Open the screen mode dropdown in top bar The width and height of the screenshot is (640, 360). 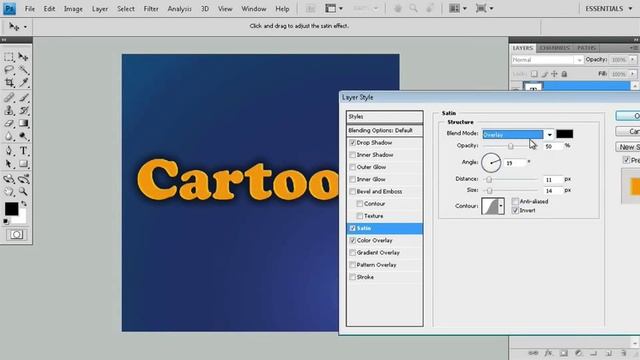pos(485,9)
